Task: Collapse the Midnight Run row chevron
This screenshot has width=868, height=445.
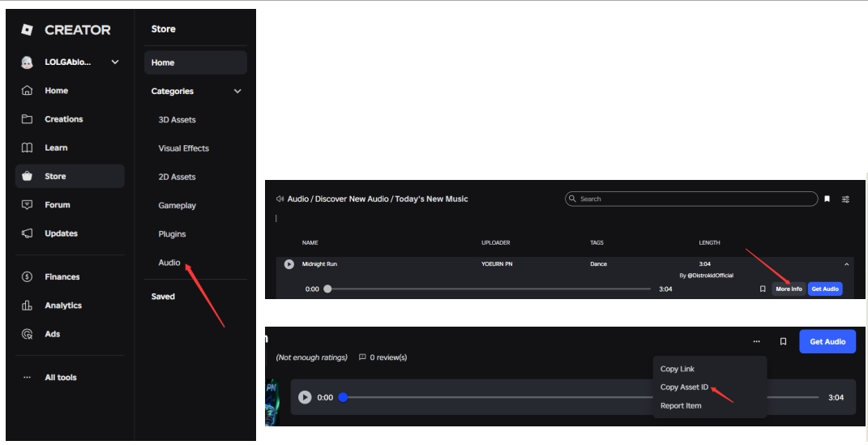Action: (846, 264)
